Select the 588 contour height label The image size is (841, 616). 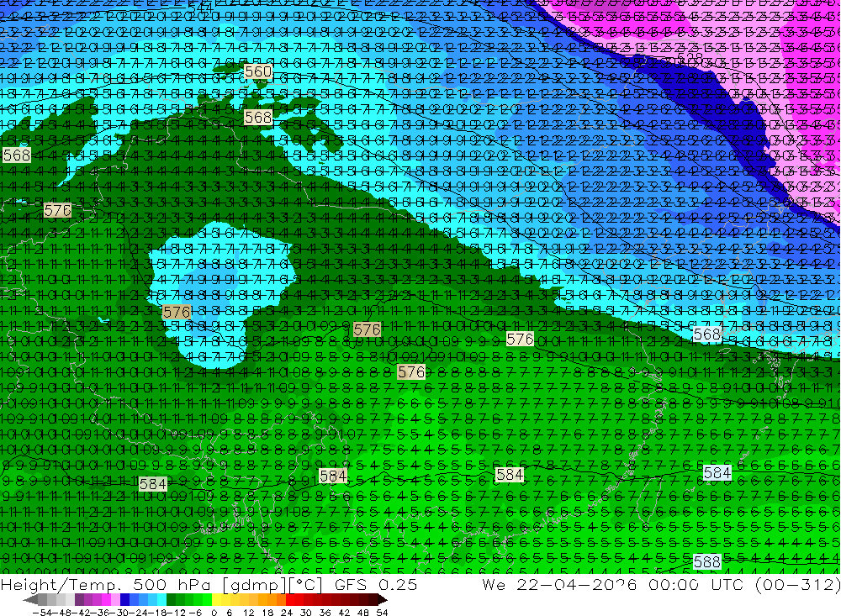click(707, 562)
